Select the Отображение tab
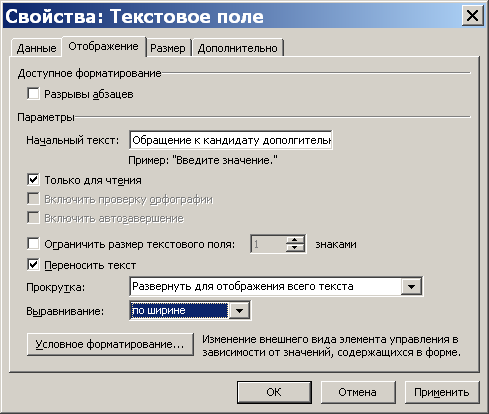The image size is (489, 414). [103, 46]
